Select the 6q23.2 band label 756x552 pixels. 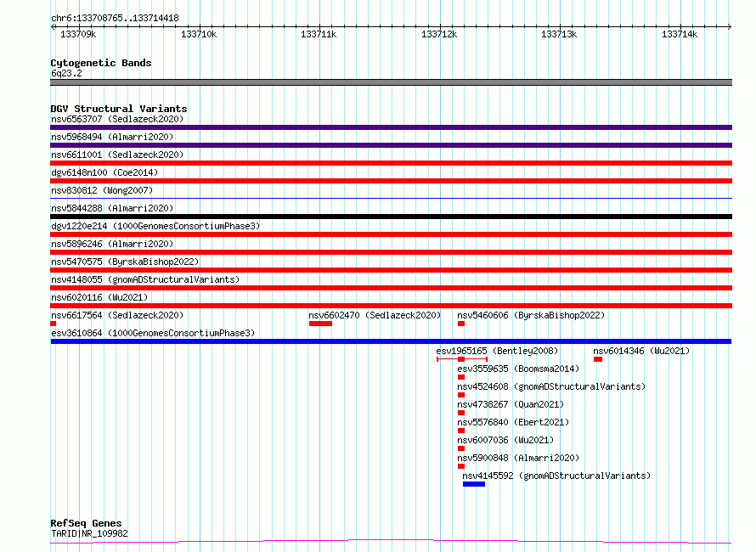point(66,73)
